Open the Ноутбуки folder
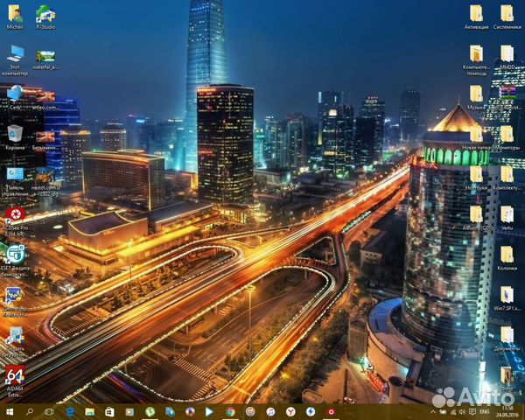525x420 pixels. click(x=476, y=178)
